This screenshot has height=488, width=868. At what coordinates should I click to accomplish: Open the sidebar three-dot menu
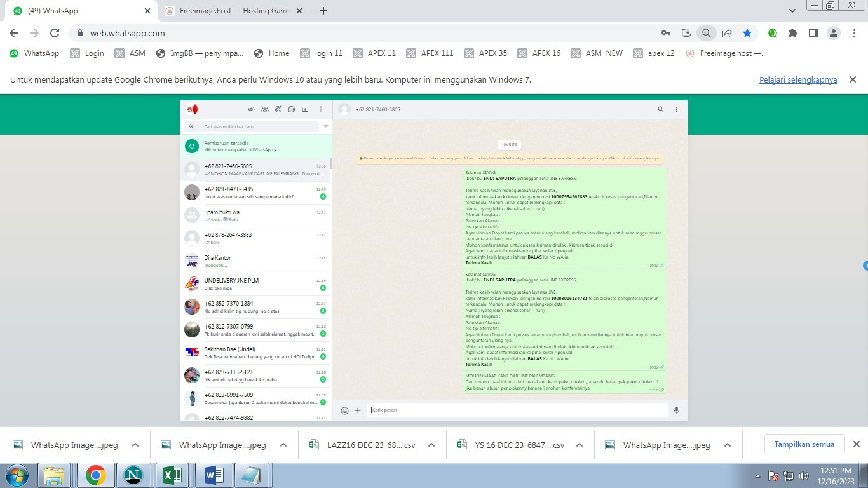[321, 109]
